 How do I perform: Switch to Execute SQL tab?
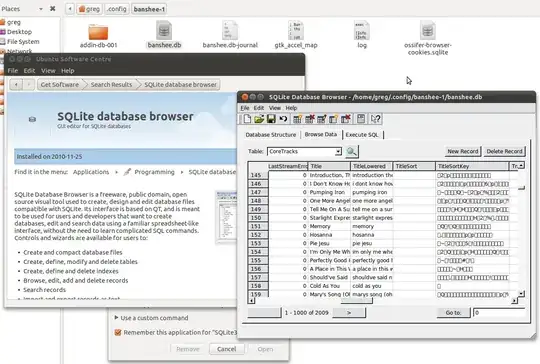362,135
